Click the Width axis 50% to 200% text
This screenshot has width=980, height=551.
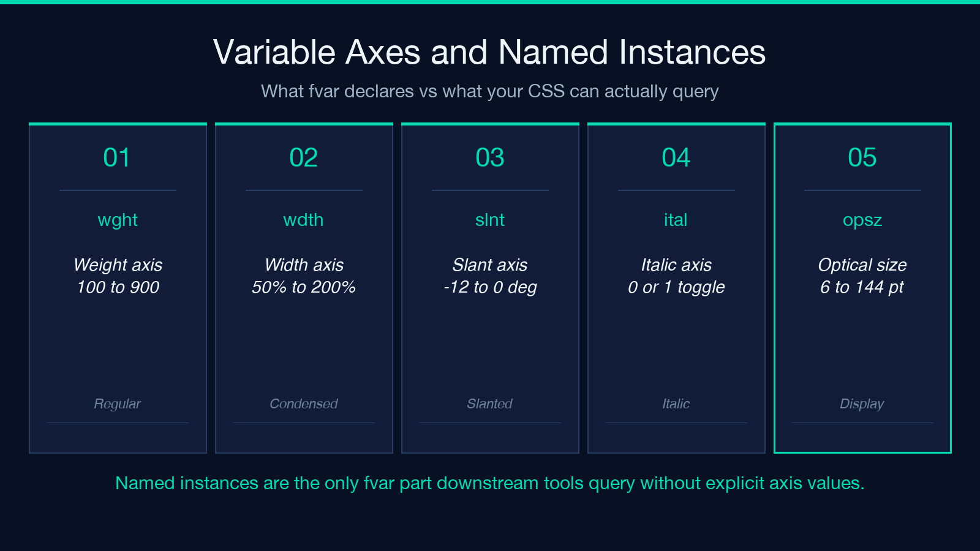304,275
